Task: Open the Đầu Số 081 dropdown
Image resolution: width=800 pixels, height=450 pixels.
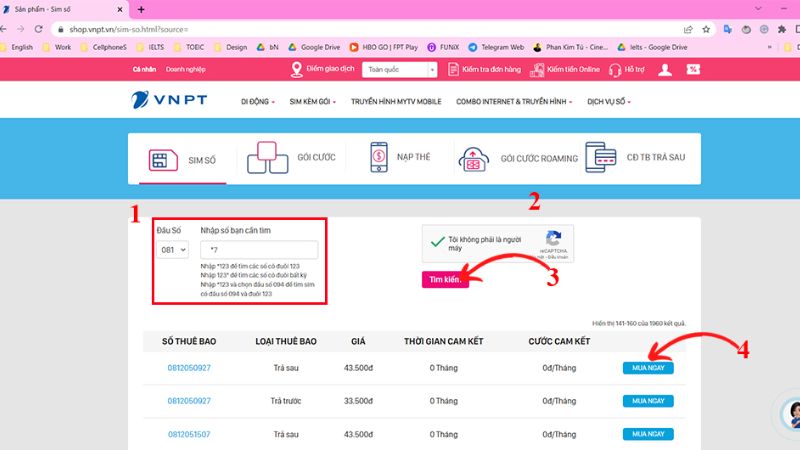Action: (x=172, y=250)
